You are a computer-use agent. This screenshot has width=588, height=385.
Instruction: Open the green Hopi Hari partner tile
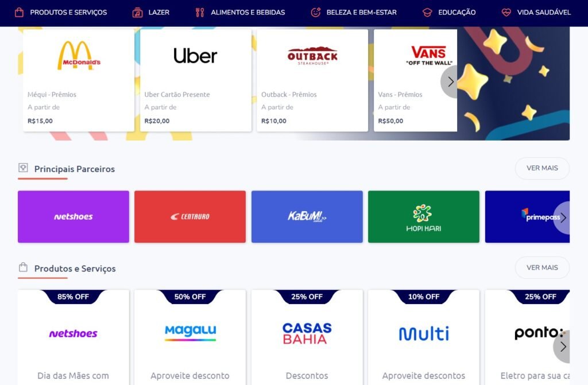tap(424, 217)
